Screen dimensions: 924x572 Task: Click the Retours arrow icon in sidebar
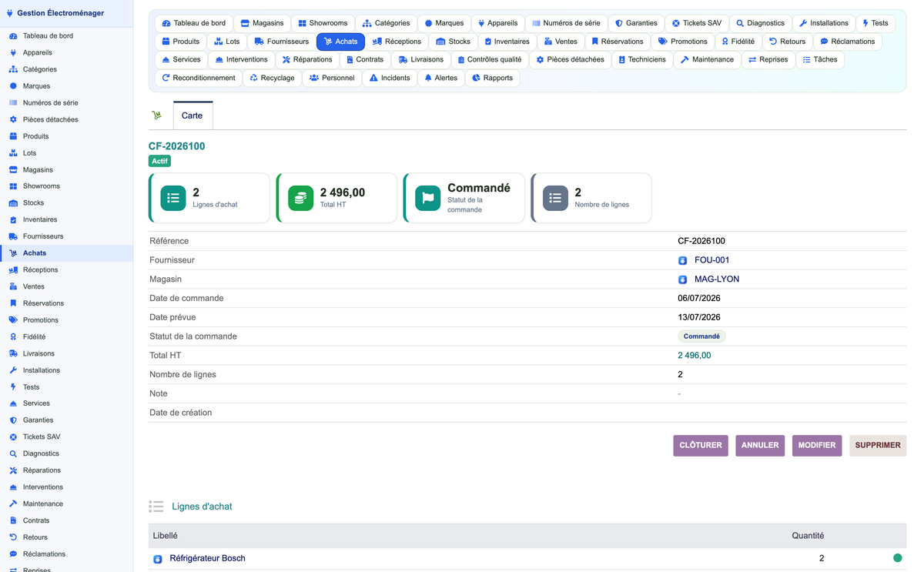[x=13, y=537]
